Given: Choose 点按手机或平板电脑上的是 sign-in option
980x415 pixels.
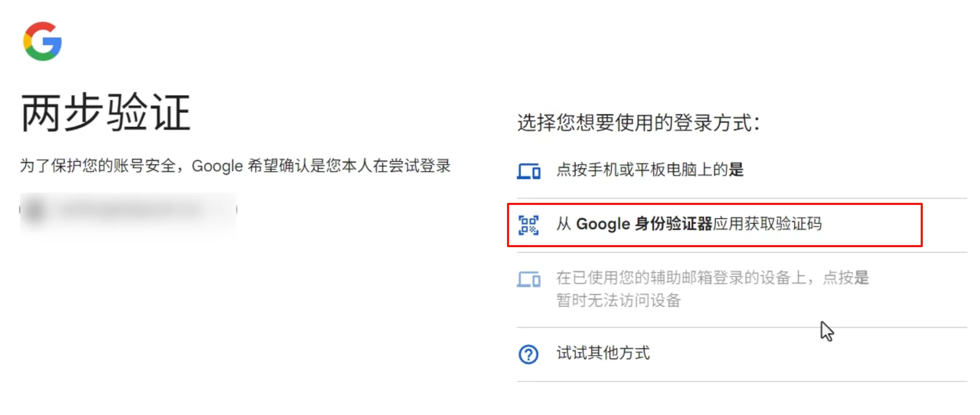Looking at the screenshot, I should click(x=649, y=170).
